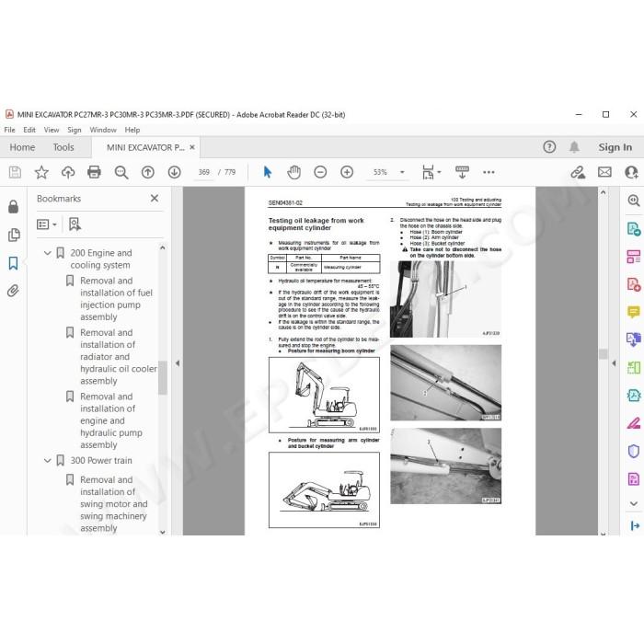Click the Save file icon in toolbar
Viewport: 644px width, 644px height.
point(15,172)
